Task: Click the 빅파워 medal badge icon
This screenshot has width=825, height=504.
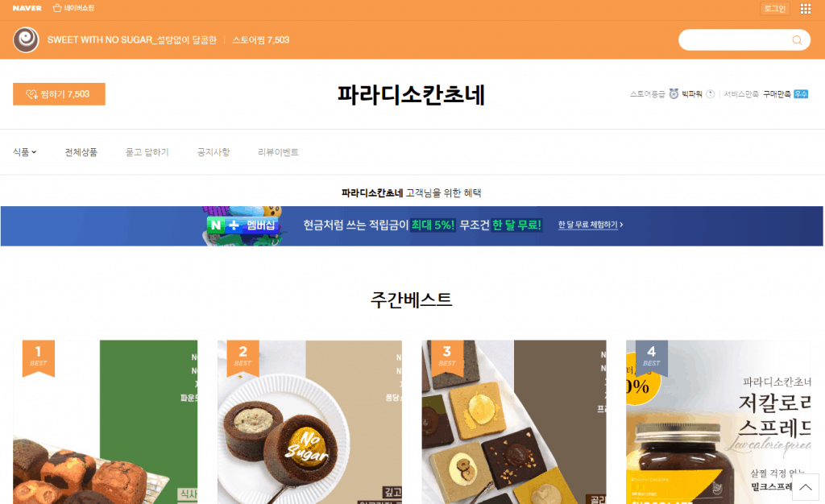Action: click(x=674, y=94)
